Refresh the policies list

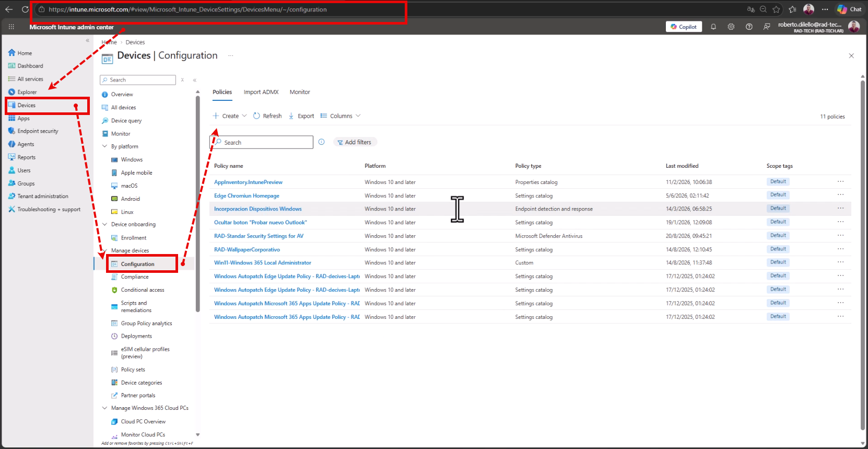(x=267, y=116)
